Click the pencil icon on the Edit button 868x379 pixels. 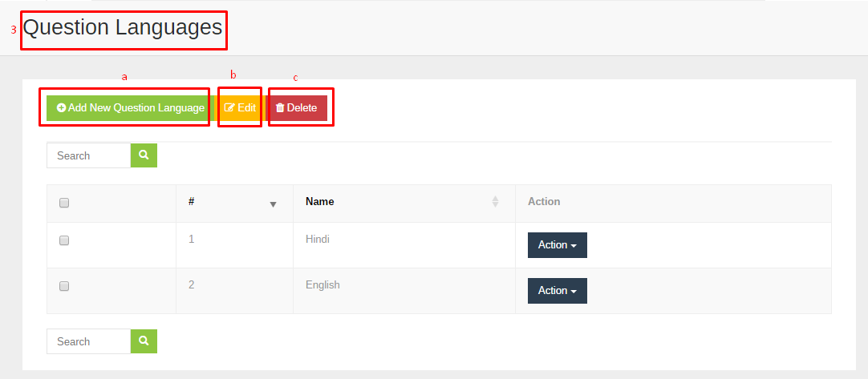pyautogui.click(x=229, y=108)
